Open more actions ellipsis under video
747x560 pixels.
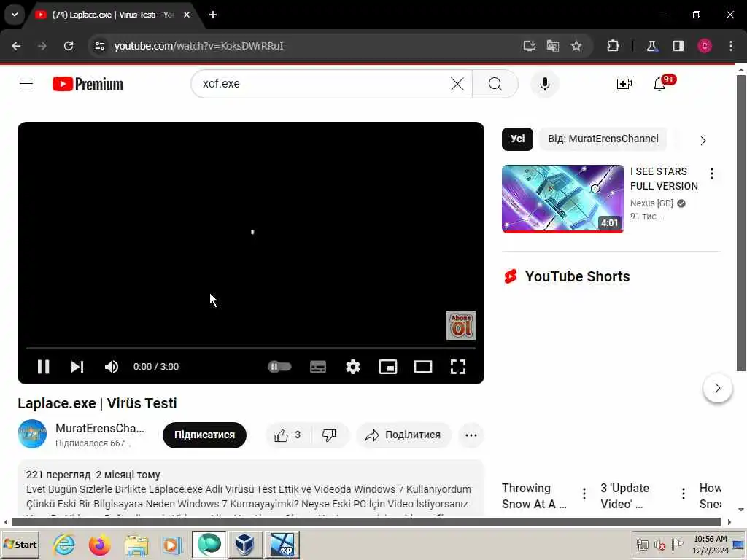click(x=471, y=435)
